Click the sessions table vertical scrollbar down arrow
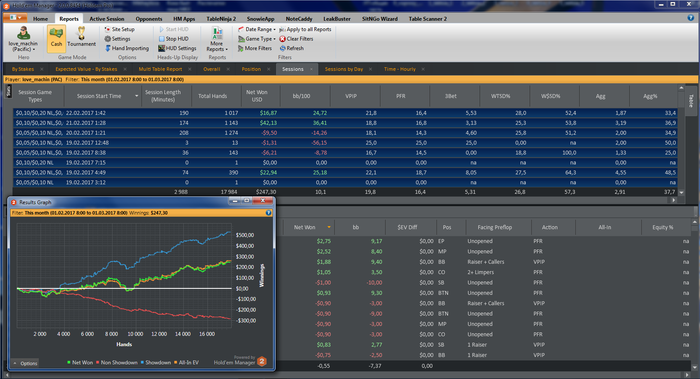This screenshot has width=700, height=379. click(x=681, y=192)
